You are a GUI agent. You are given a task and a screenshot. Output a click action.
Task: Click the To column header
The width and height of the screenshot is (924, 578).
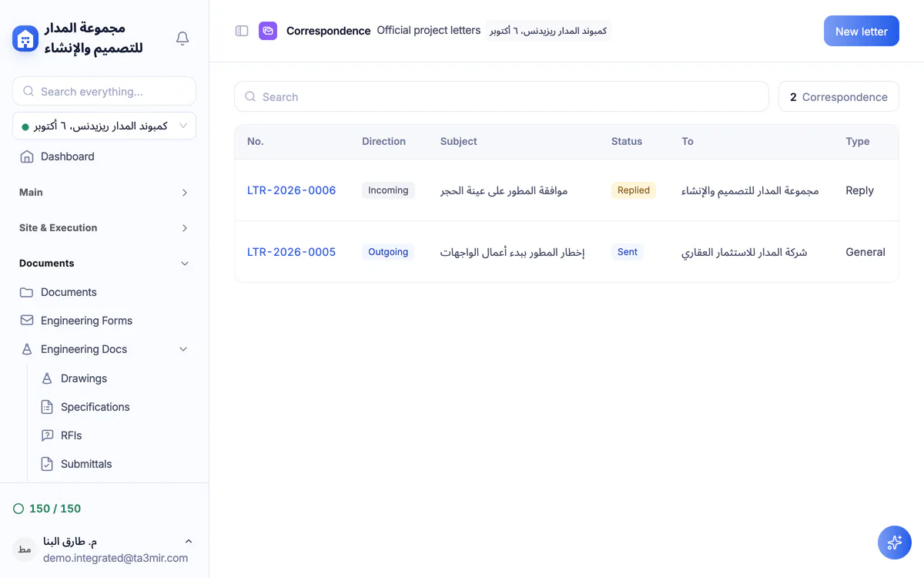pyautogui.click(x=688, y=142)
